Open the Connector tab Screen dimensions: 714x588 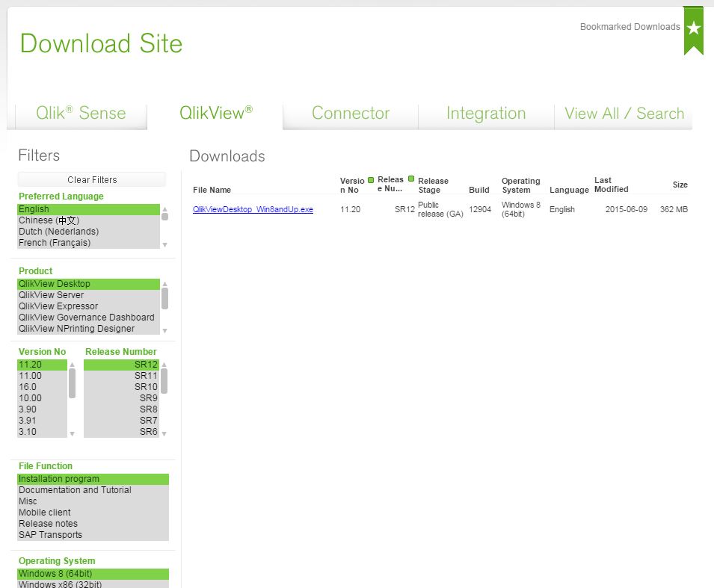tap(351, 114)
